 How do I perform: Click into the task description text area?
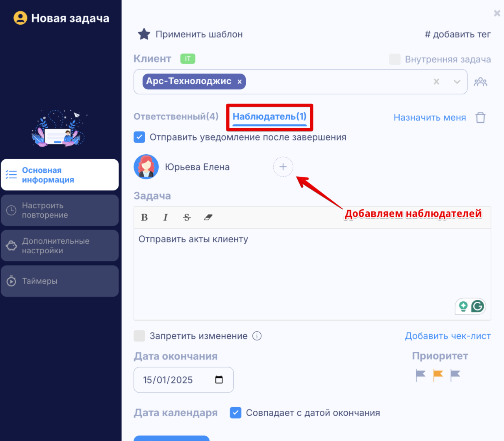(x=312, y=274)
